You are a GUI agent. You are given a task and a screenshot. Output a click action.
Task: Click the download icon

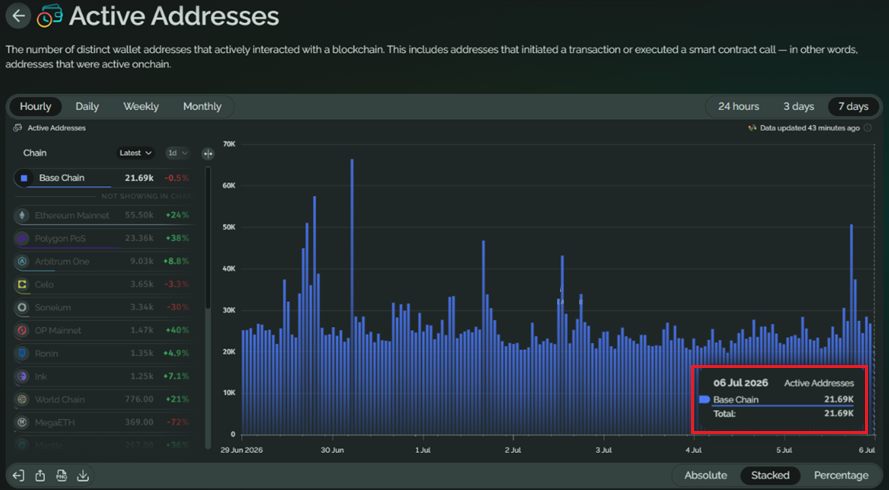[83, 475]
